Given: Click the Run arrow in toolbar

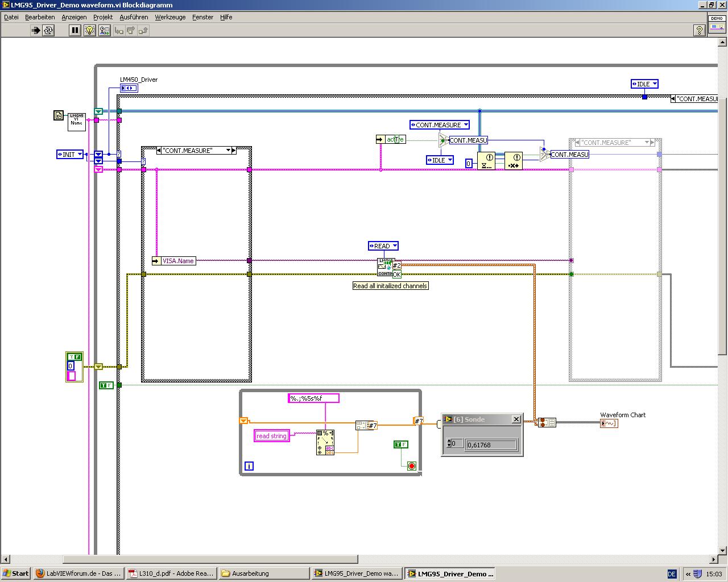Looking at the screenshot, I should pyautogui.click(x=35, y=31).
